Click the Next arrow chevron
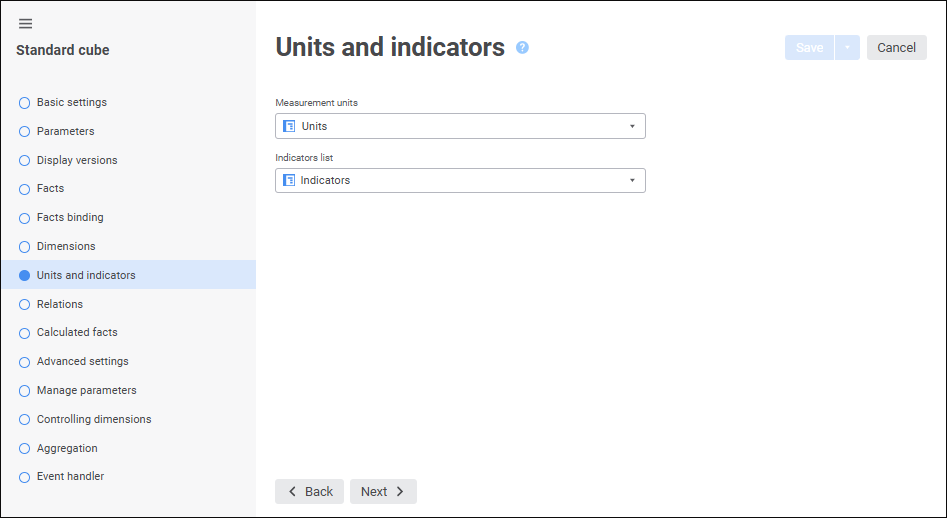 pos(400,492)
